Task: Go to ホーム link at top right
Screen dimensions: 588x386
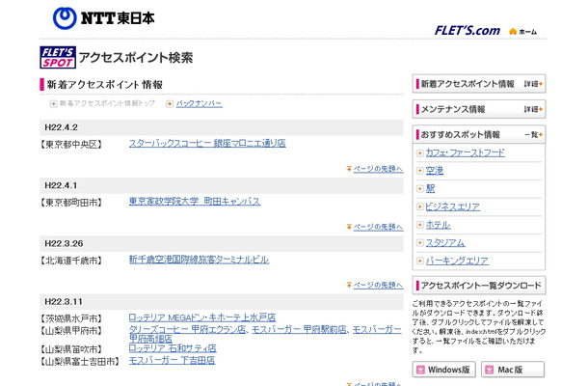Action: [x=528, y=32]
